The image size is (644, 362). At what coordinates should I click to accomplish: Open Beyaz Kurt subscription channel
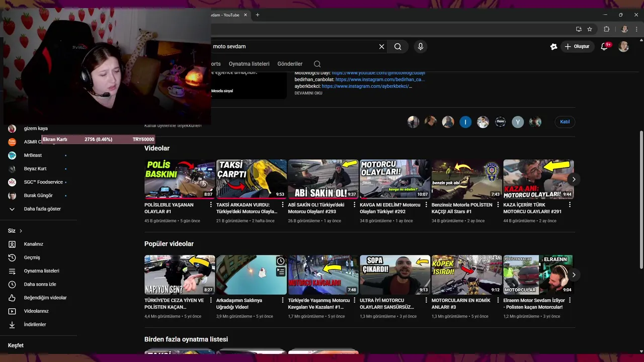point(38,168)
